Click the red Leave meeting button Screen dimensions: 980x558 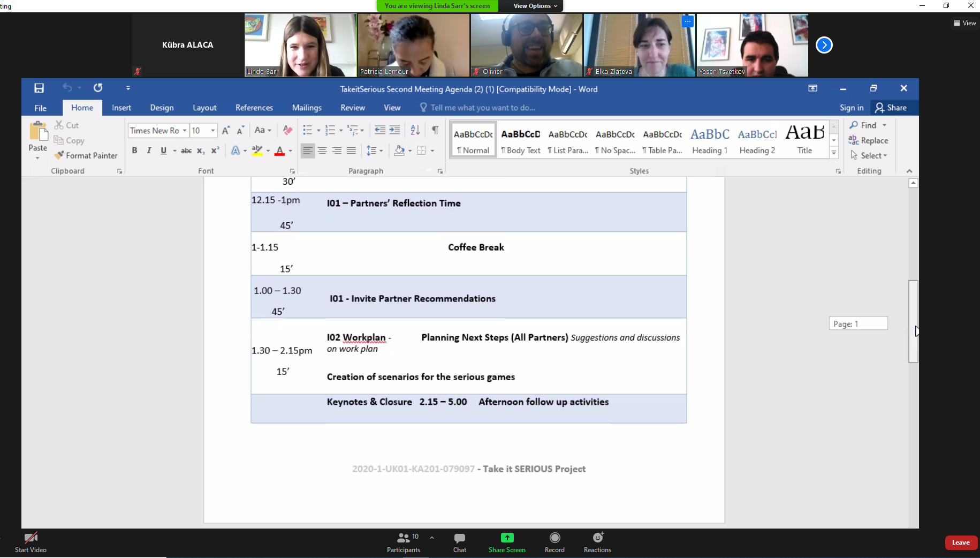(961, 542)
